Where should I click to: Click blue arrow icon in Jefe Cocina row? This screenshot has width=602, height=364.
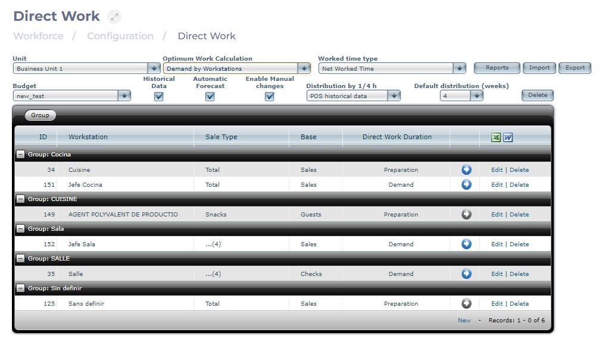tap(466, 184)
